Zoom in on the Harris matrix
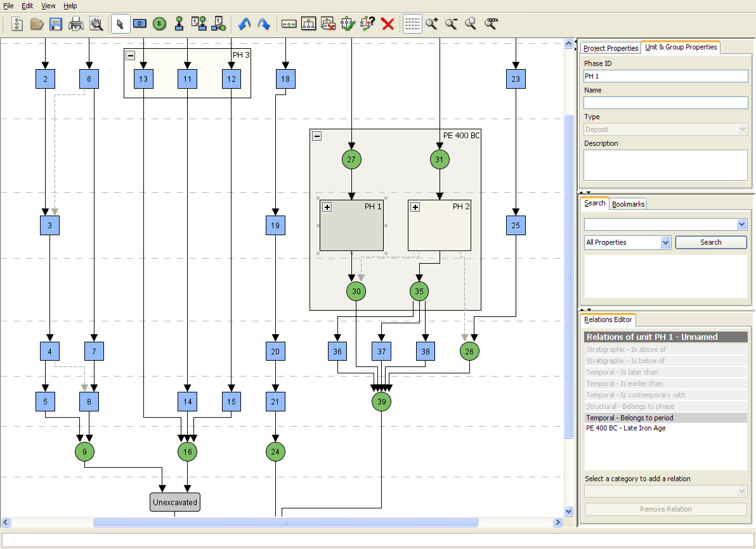756x549 pixels. click(x=432, y=23)
